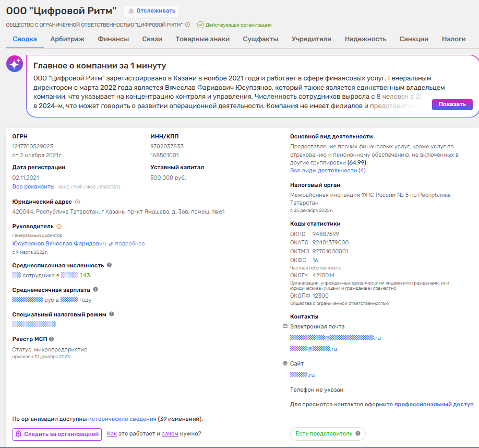Click the clock icon after the full company name

pyautogui.click(x=187, y=25)
